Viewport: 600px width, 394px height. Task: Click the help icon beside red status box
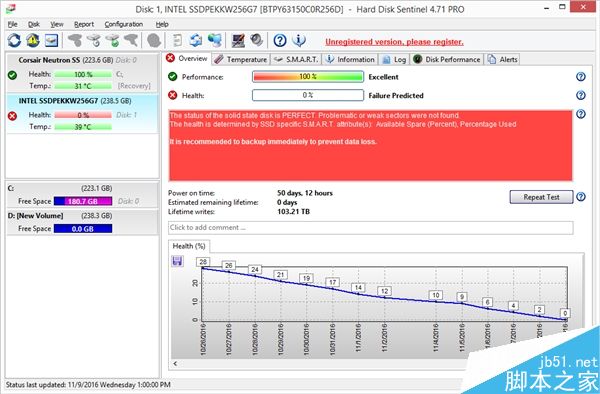click(581, 114)
